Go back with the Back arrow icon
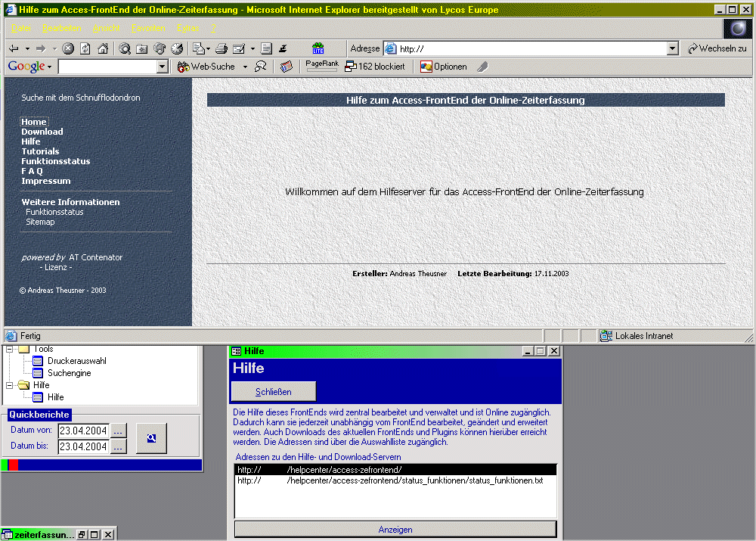Viewport: 756px width, 541px height. click(x=14, y=48)
